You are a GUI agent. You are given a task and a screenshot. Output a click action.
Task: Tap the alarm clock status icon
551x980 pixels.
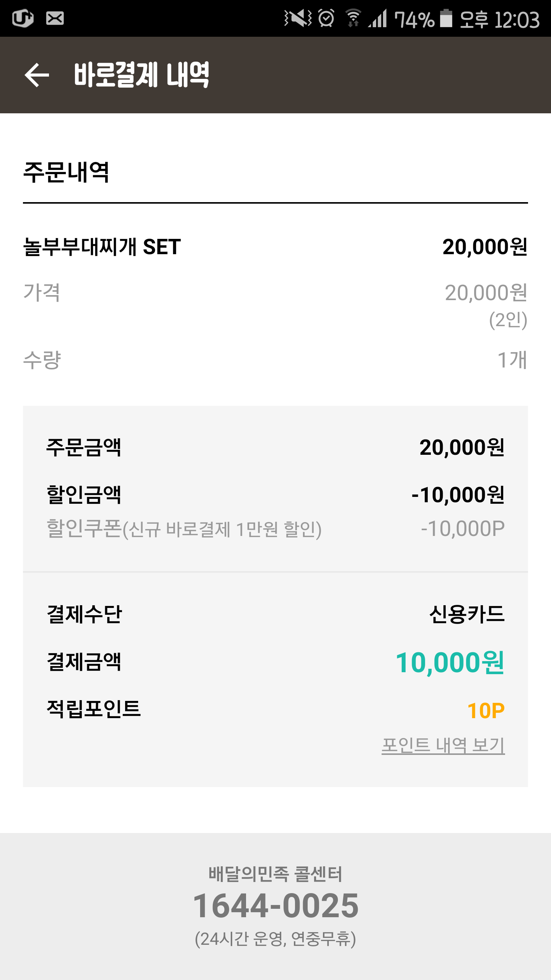coord(326,18)
